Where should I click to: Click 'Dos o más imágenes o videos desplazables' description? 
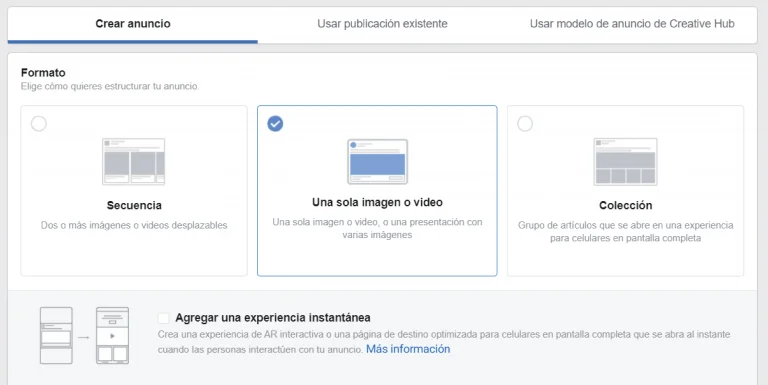click(x=134, y=225)
